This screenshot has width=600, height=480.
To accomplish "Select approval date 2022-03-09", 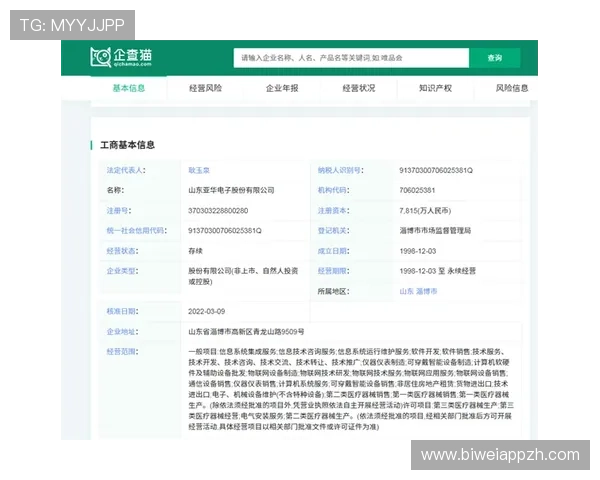I will 207,312.
